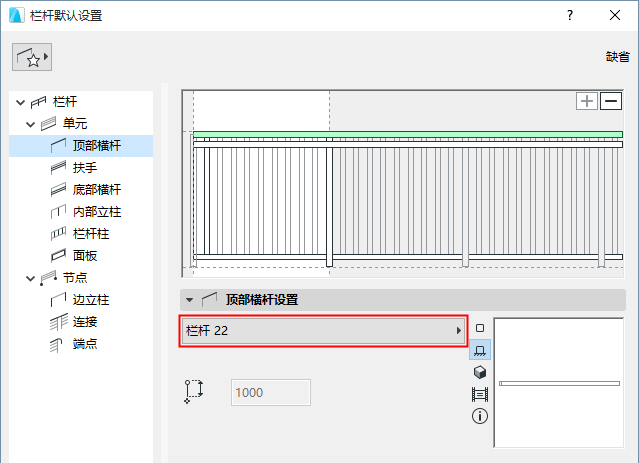Click the 栏杆 railing icon
Image resolution: width=639 pixels, height=463 pixels.
[39, 102]
